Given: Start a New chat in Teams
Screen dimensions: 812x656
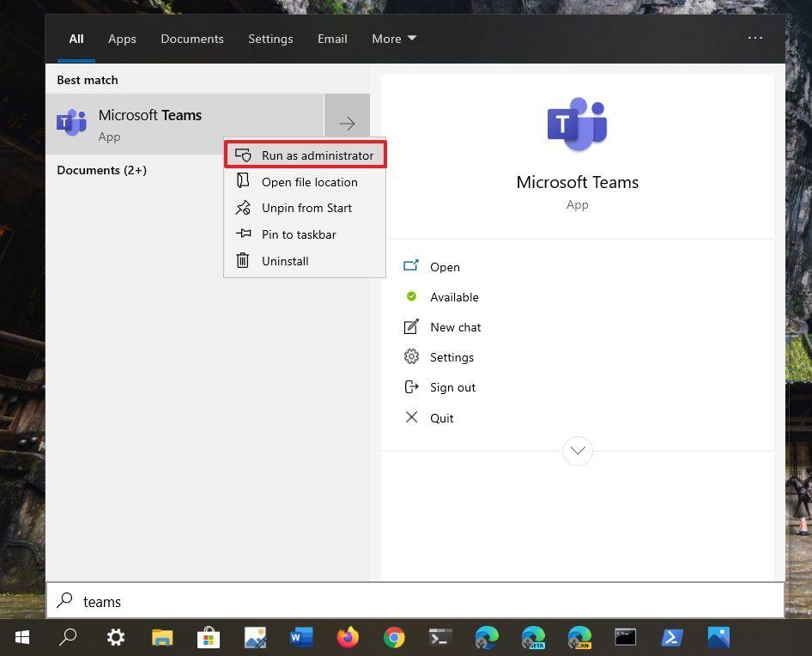Looking at the screenshot, I should 455,327.
